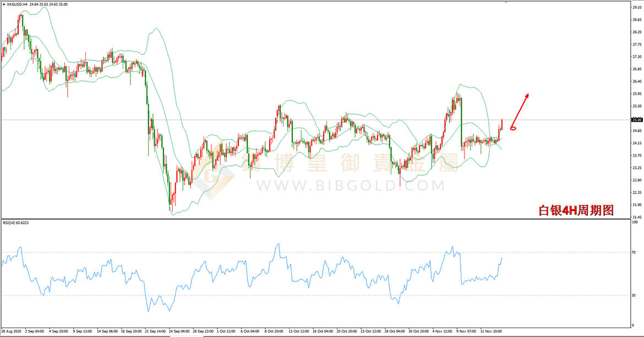The image size is (644, 337).
Task: Click the 27.30 price scale label
Action: pos(637,57)
